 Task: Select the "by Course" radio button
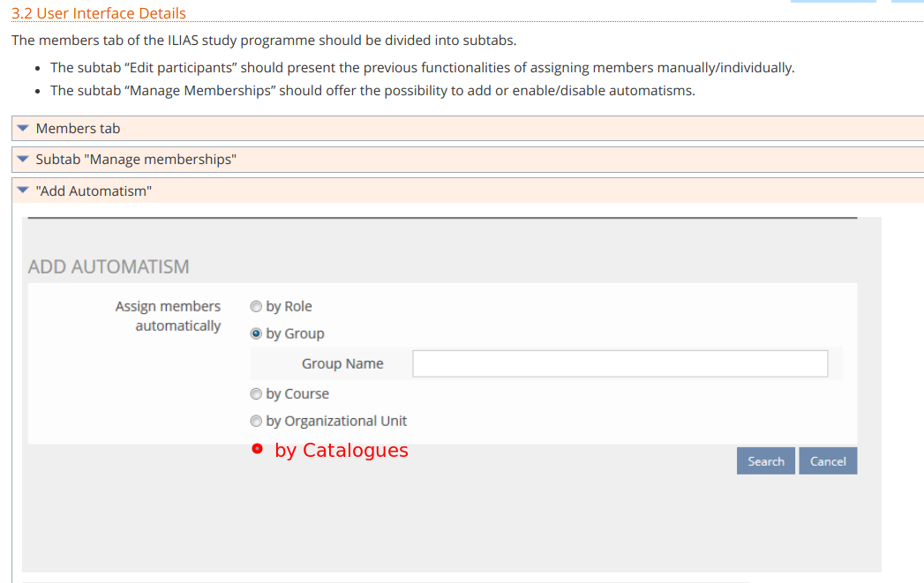click(x=256, y=394)
